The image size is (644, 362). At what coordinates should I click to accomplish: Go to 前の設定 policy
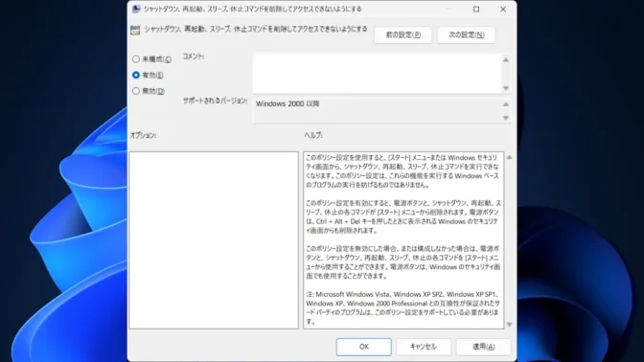coord(402,34)
